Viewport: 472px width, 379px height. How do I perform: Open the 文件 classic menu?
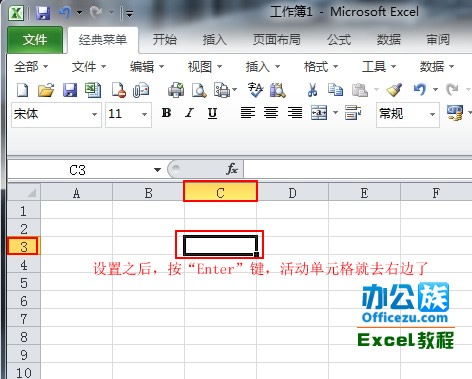click(89, 67)
